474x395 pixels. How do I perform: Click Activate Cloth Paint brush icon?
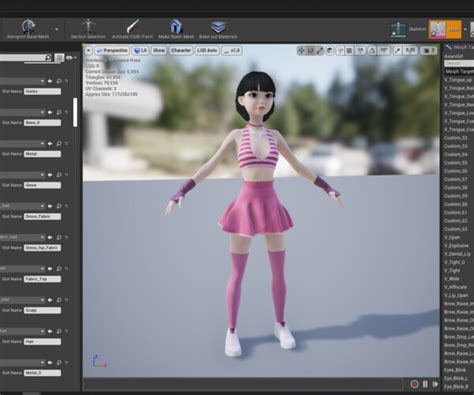coord(132,26)
